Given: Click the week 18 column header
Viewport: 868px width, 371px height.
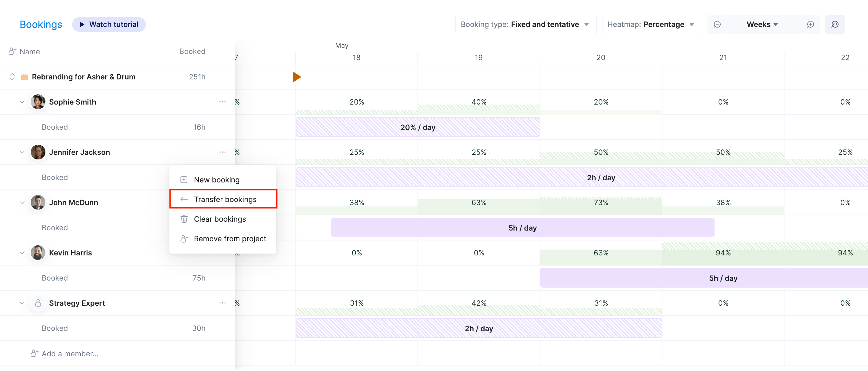Looking at the screenshot, I should [x=357, y=58].
